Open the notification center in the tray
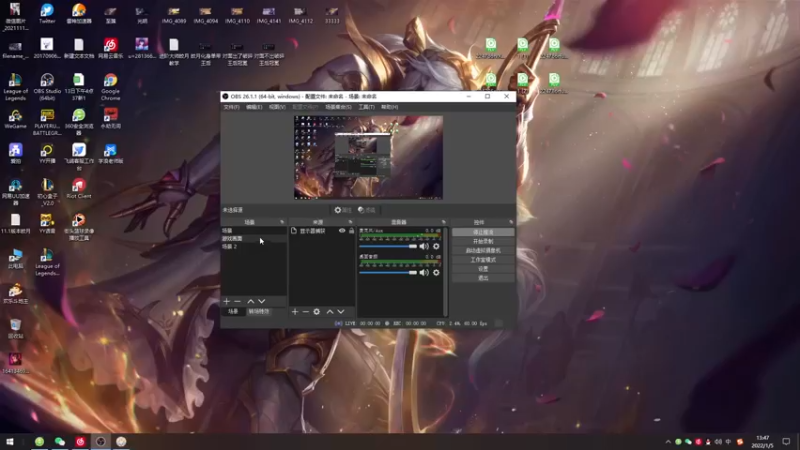 coord(786,441)
